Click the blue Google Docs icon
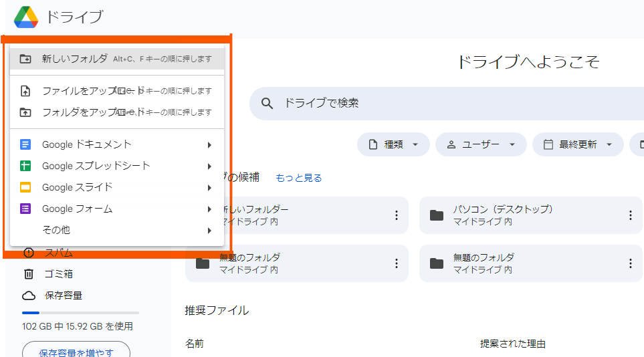Image resolution: width=644 pixels, height=357 pixels. tap(25, 144)
